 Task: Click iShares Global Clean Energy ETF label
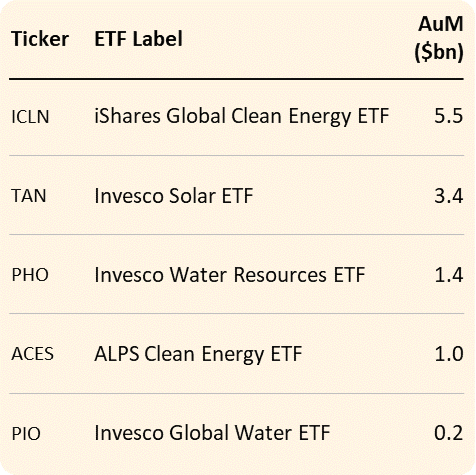tap(241, 116)
